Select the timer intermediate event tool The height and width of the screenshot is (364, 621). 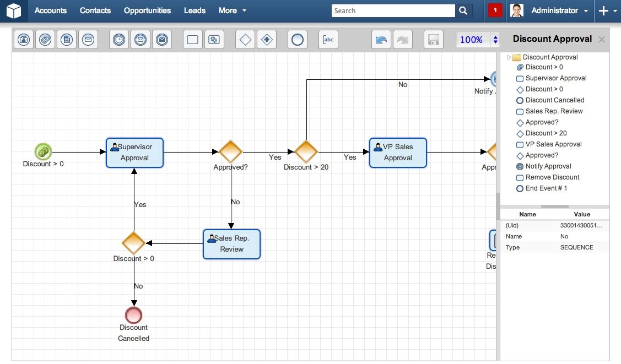pos(119,40)
